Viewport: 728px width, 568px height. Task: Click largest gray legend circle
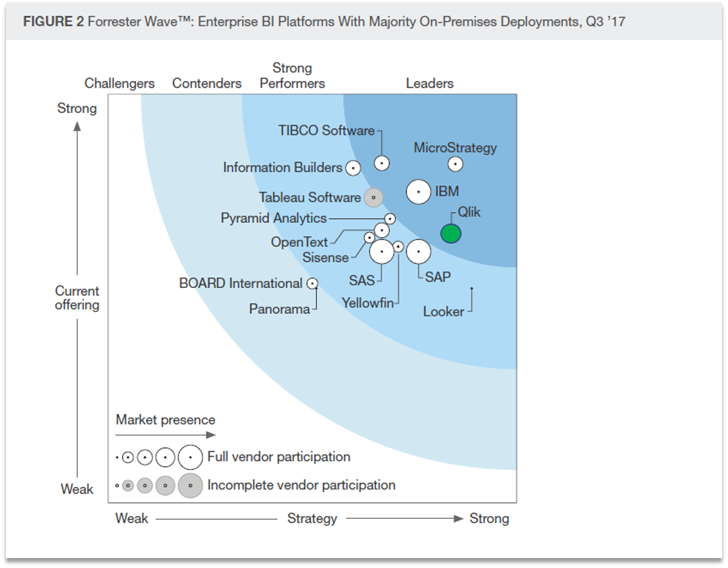[x=190, y=486]
